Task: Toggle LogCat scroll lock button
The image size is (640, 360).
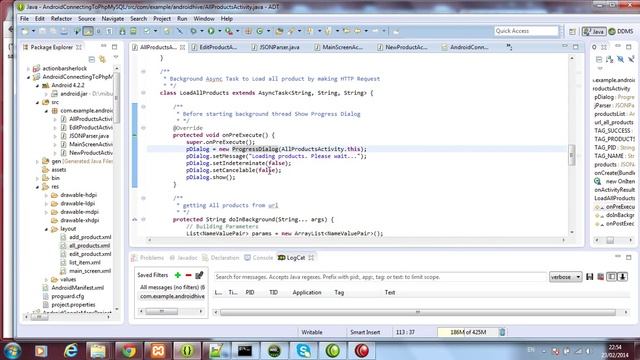Action: pyautogui.click(x=622, y=277)
